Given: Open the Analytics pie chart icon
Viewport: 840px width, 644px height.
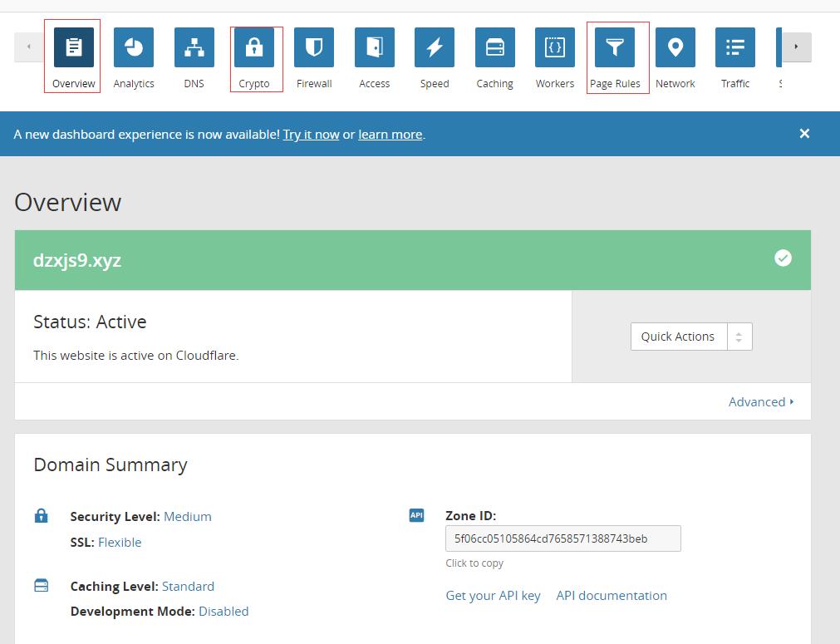Looking at the screenshot, I should point(134,47).
